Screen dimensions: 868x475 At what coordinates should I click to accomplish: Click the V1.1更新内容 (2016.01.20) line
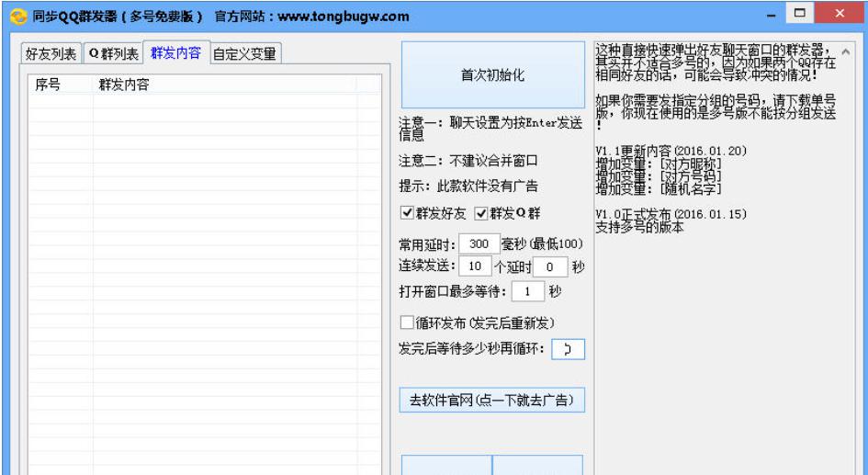pos(671,151)
